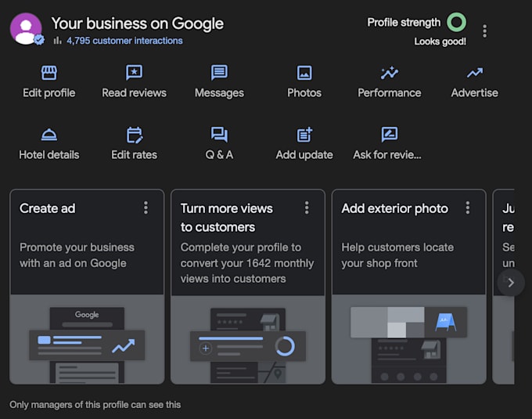Open the Advertise trending-arrow icon

[x=475, y=73]
